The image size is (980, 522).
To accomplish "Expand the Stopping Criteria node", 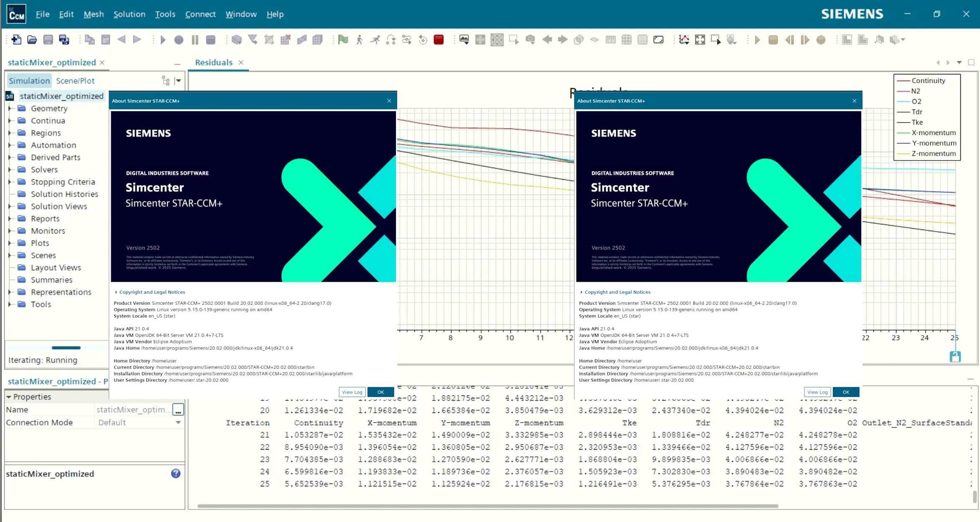I will (10, 182).
